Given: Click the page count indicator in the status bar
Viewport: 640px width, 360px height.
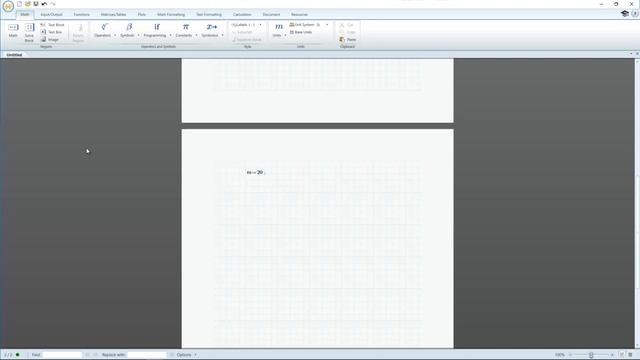Looking at the screenshot, I should 8,355.
